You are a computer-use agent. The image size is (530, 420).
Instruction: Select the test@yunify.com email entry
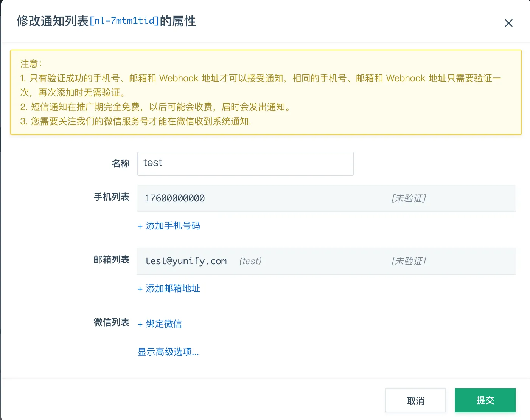[186, 261]
